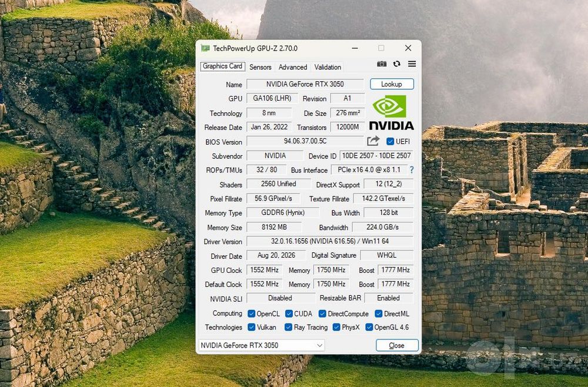Screen dimensions: 588x387
Task: Click the DirectX Support value 12 (12_2)
Action: [389, 184]
